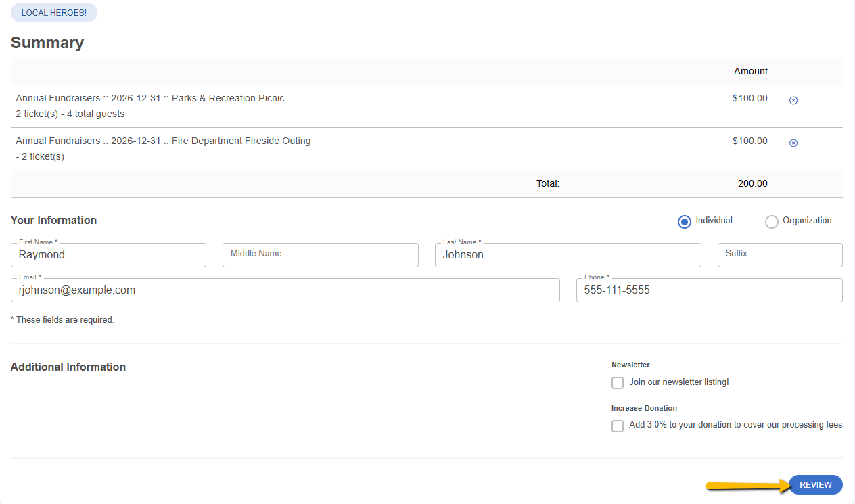Image resolution: width=855 pixels, height=504 pixels.
Task: Click the total value 200.00
Action: tap(753, 183)
